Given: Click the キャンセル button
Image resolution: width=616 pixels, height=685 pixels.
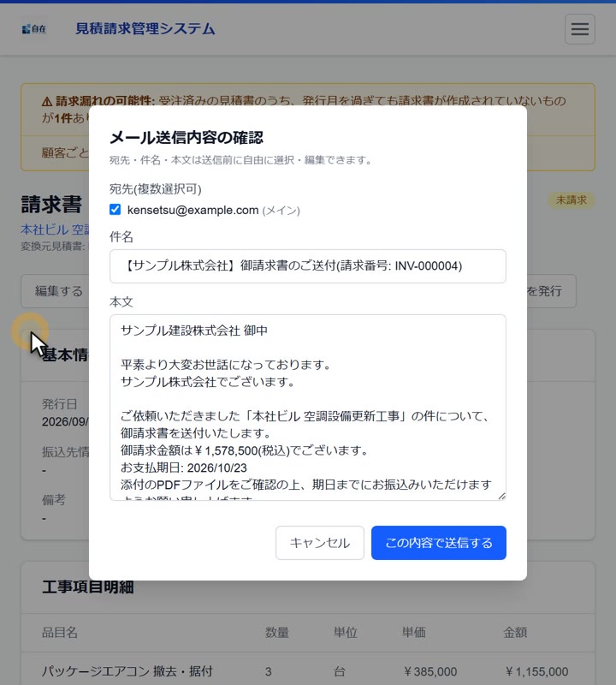Looking at the screenshot, I should pos(320,543).
